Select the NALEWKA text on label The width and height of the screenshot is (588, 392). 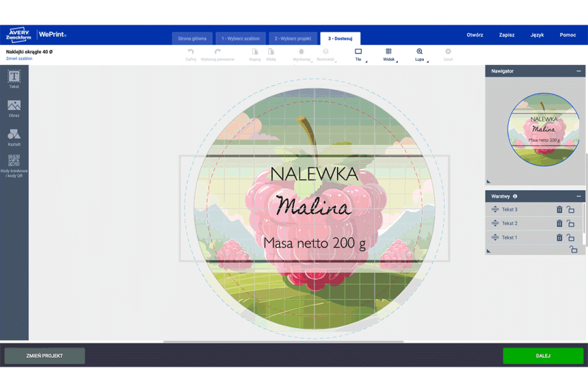point(315,174)
